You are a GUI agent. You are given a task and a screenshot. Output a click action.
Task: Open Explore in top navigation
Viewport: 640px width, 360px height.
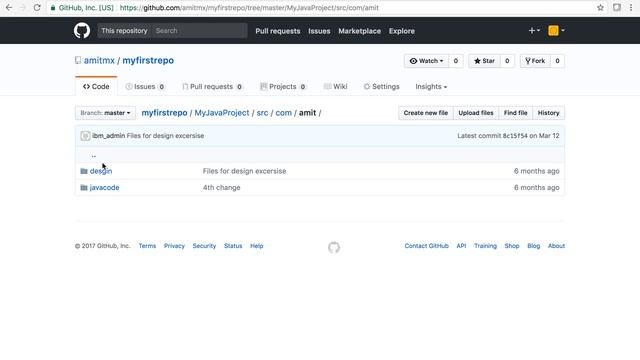click(x=402, y=31)
